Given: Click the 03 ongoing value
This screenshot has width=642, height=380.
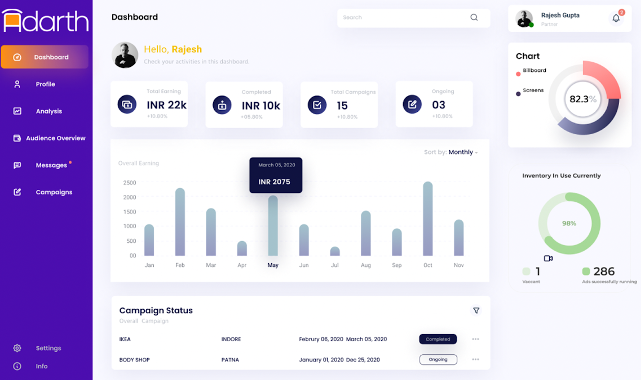Looking at the screenshot, I should pos(439,105).
